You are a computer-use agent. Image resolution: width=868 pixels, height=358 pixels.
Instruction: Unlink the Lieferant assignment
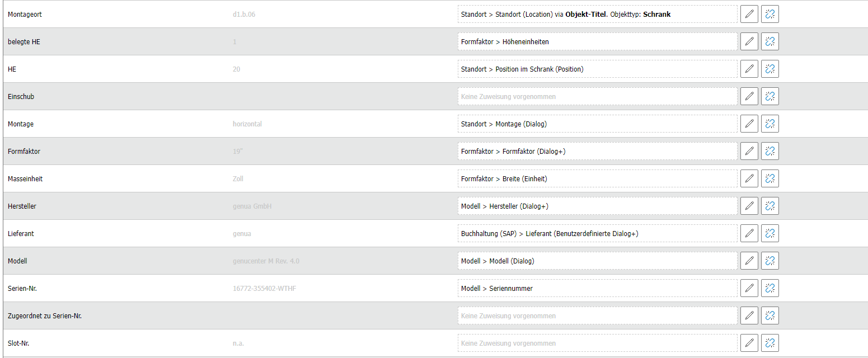770,233
